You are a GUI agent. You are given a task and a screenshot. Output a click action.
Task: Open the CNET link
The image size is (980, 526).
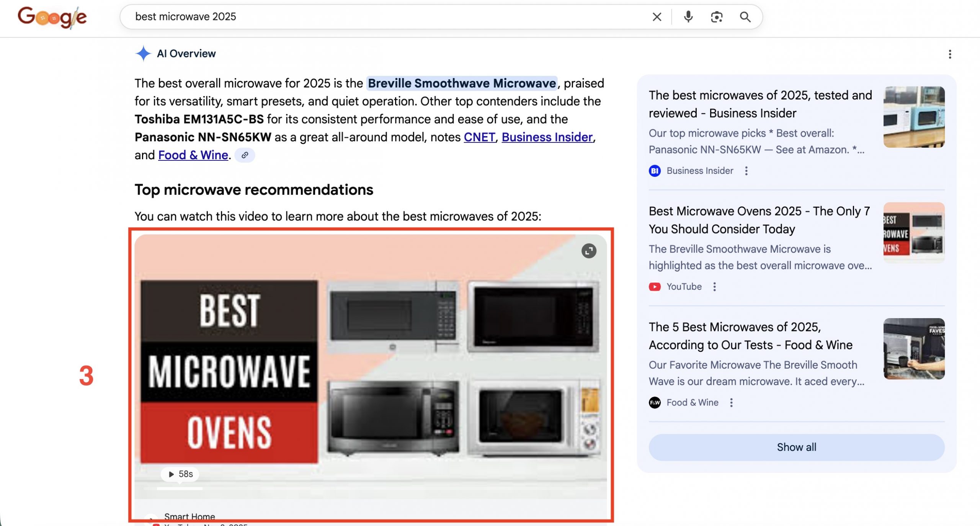click(479, 137)
